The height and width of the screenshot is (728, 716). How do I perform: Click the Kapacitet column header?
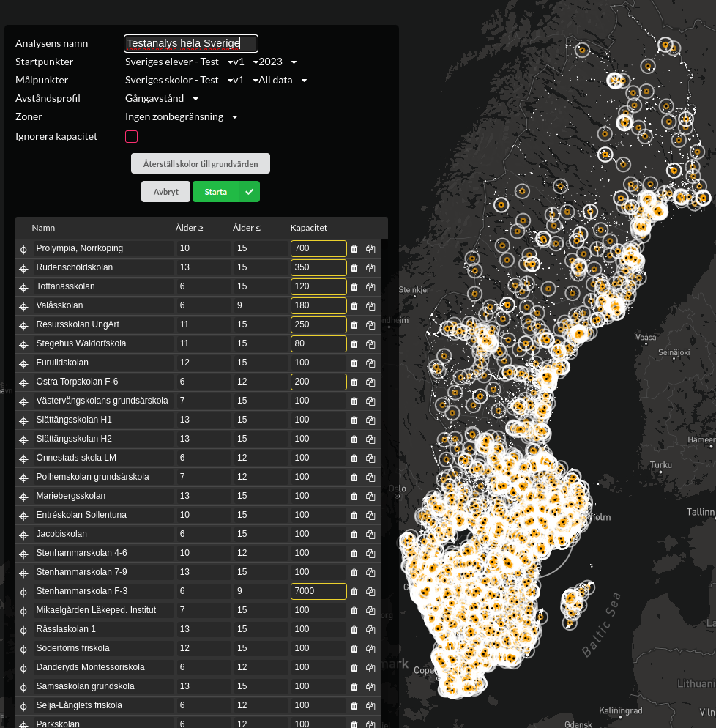coord(308,228)
